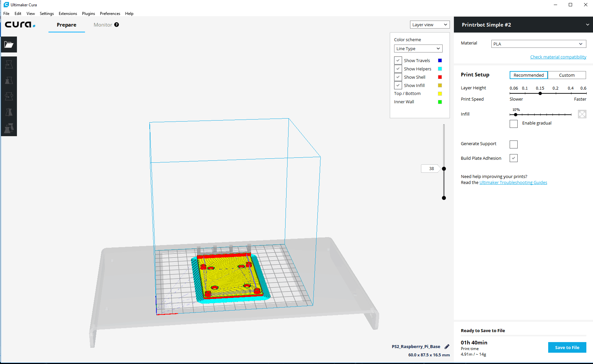Image resolution: width=593 pixels, height=364 pixels.
Task: Open the Check material compatibility link
Action: (558, 57)
